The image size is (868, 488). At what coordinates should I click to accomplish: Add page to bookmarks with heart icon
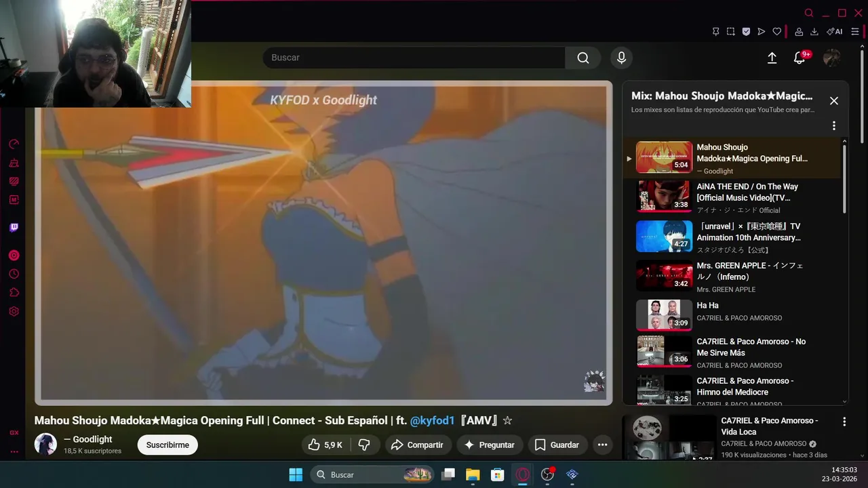coord(777,32)
